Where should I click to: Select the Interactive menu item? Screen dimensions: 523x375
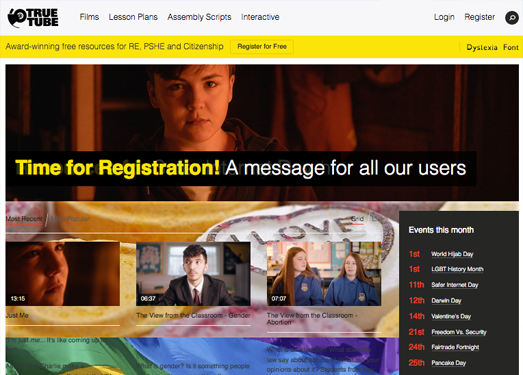coord(260,17)
